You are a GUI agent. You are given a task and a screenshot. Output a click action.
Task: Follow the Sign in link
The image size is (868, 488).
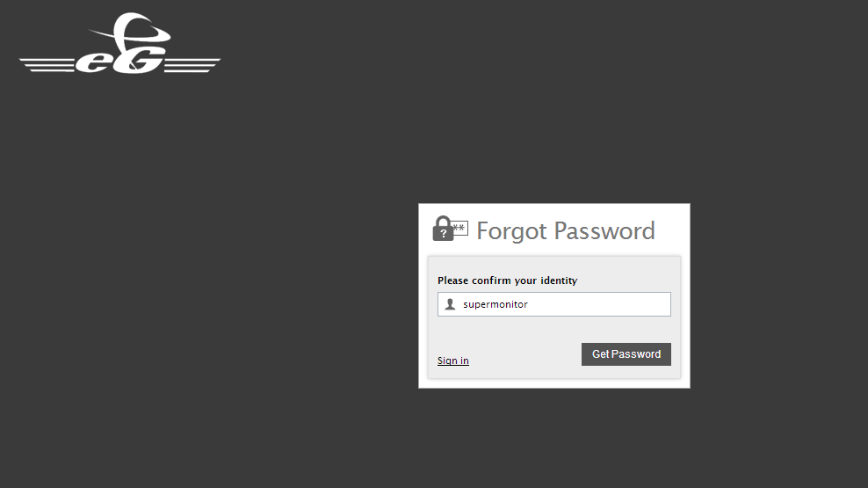pos(452,361)
